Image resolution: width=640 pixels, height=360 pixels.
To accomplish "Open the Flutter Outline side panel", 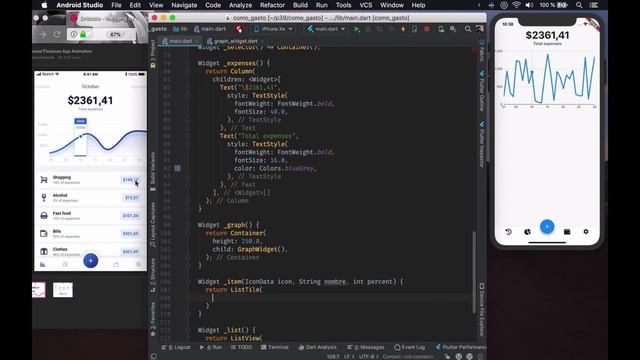I will pos(482,91).
